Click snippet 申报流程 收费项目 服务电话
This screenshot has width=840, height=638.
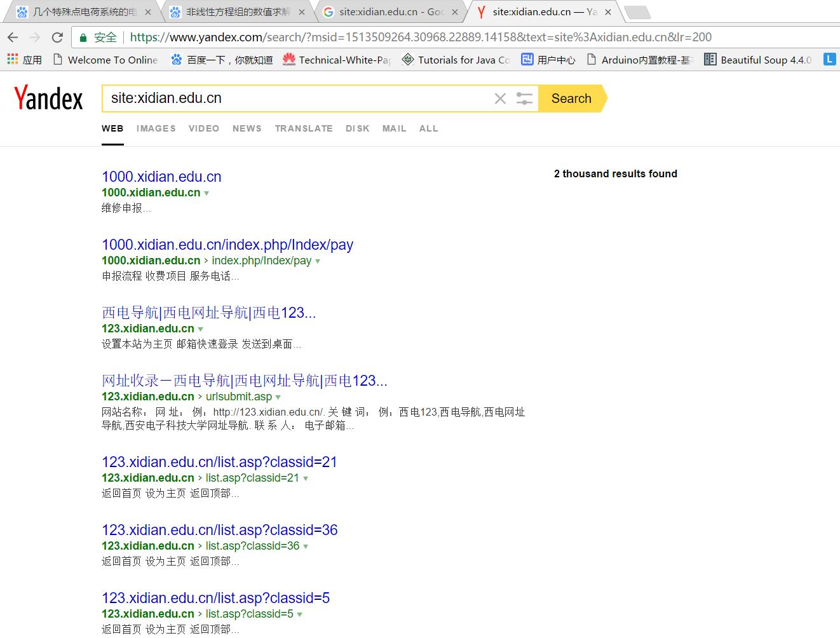coord(170,276)
